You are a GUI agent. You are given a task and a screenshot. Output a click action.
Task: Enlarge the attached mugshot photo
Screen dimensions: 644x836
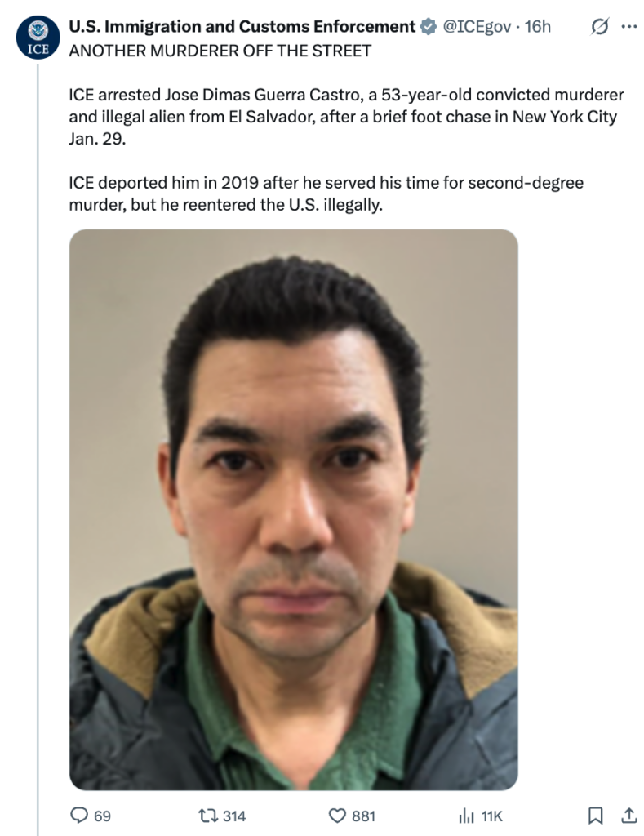[x=294, y=509]
